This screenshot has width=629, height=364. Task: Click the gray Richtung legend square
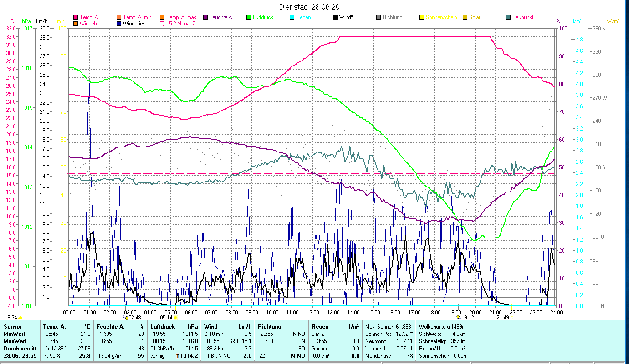(378, 18)
